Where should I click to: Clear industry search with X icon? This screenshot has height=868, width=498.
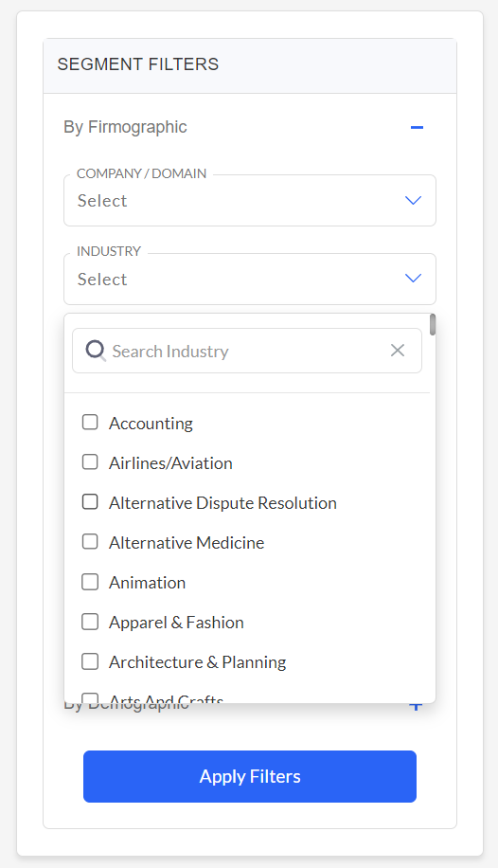[x=398, y=351]
